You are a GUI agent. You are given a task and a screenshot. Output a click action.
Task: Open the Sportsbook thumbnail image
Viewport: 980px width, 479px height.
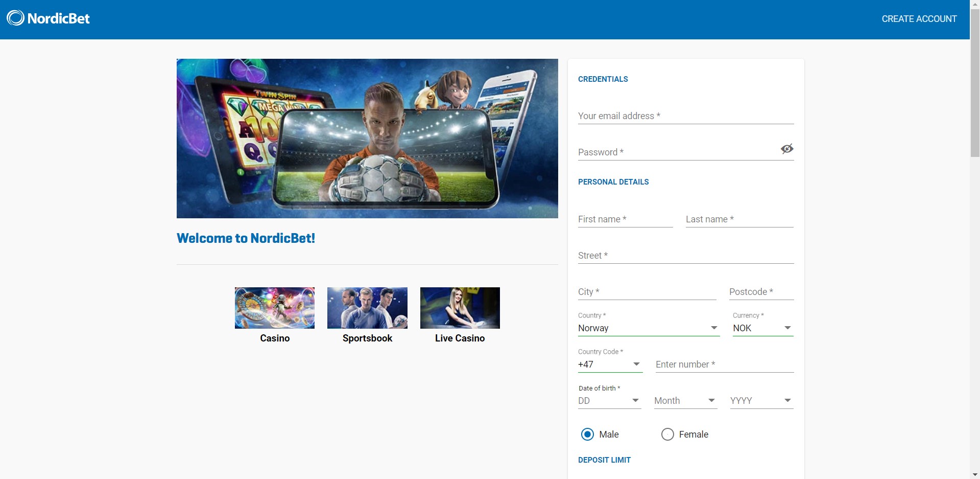pyautogui.click(x=367, y=308)
